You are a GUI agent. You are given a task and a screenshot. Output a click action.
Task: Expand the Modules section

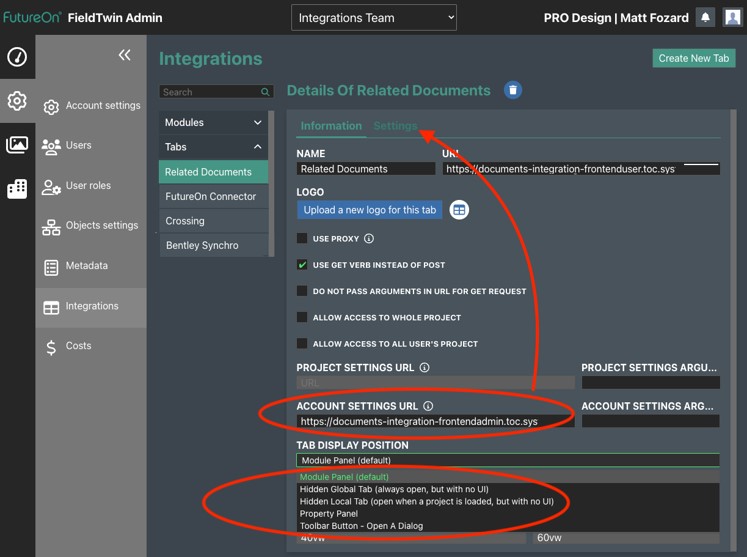213,122
